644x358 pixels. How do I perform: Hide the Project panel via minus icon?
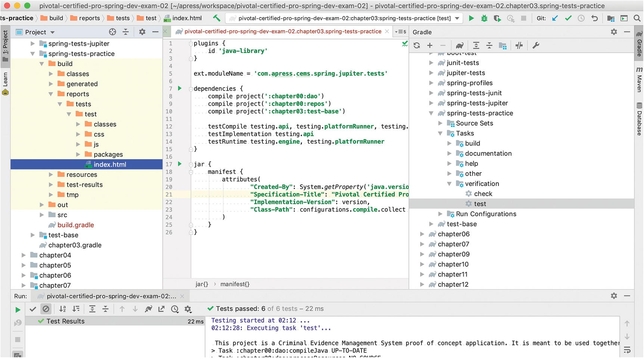point(155,32)
